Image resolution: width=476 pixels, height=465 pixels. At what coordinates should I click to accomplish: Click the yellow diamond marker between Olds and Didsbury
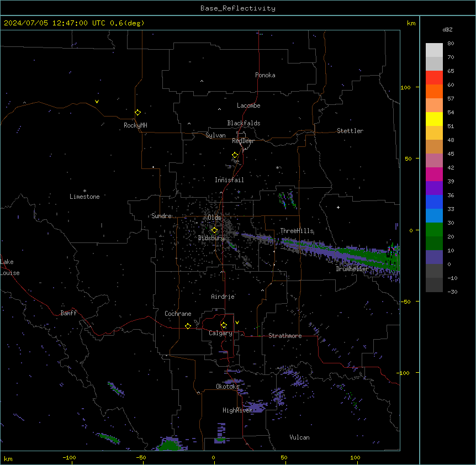(x=214, y=230)
